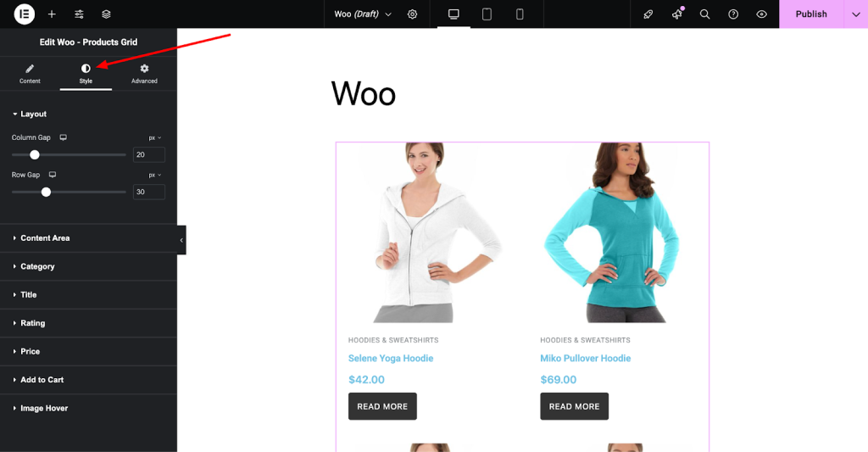Open Publish options dropdown arrow
The image size is (868, 452).
pyautogui.click(x=855, y=14)
